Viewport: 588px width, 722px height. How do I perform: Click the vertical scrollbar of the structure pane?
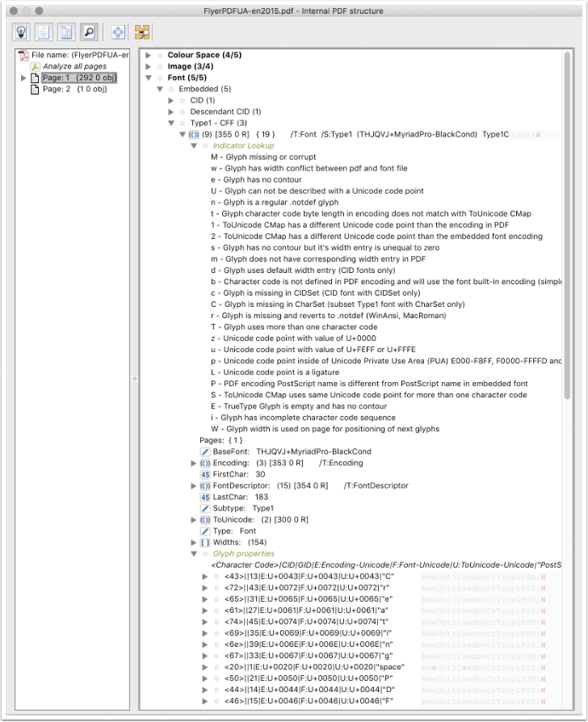[567, 225]
